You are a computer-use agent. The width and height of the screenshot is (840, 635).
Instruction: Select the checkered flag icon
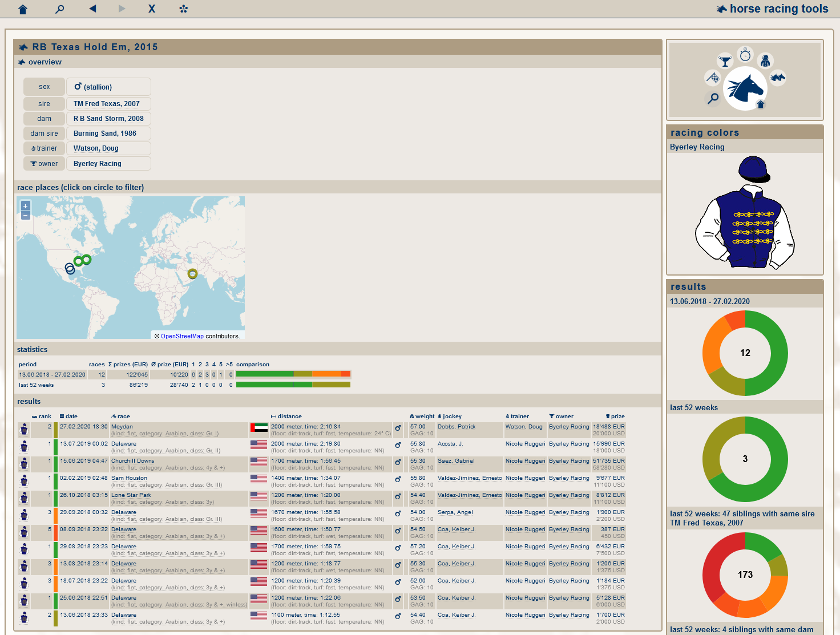click(713, 78)
